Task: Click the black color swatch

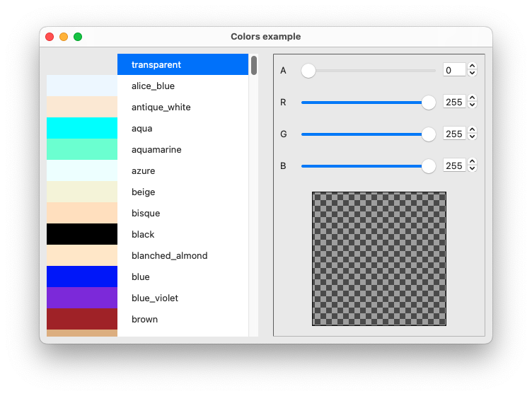Action: (x=82, y=234)
